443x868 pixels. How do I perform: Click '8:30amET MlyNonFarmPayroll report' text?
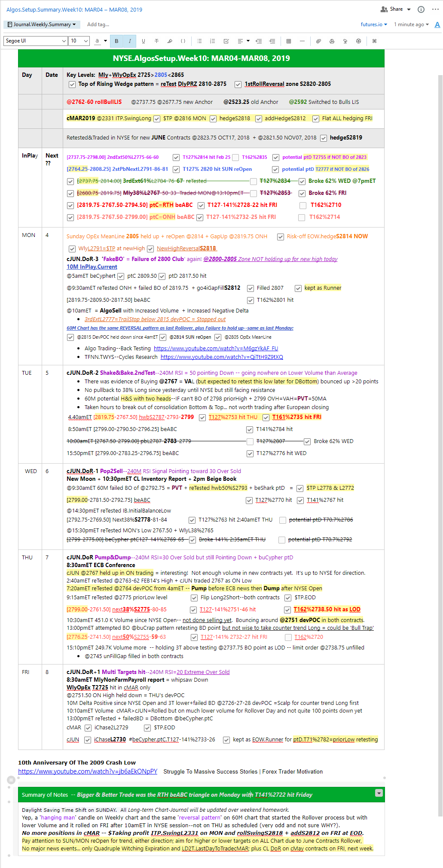(116, 680)
